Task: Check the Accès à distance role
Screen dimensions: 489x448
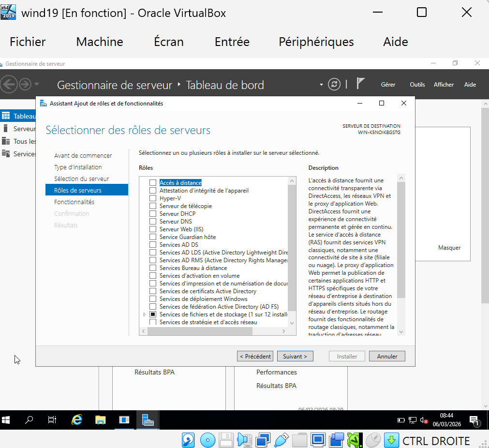Action: (x=153, y=183)
